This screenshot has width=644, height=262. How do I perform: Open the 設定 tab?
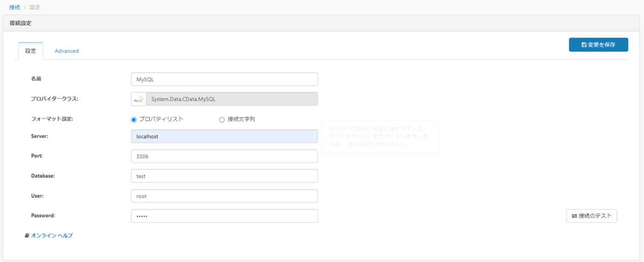(x=31, y=51)
